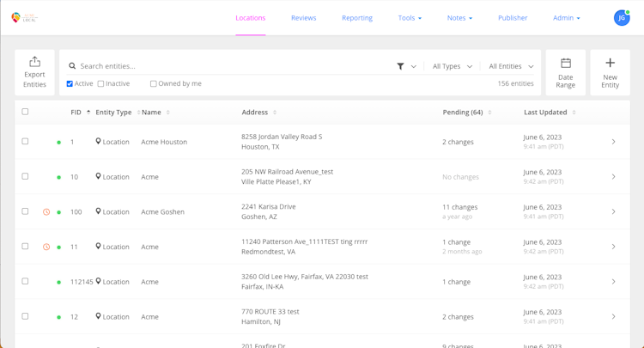Switch to the Reviews tab
The height and width of the screenshot is (348, 644).
pyautogui.click(x=303, y=18)
